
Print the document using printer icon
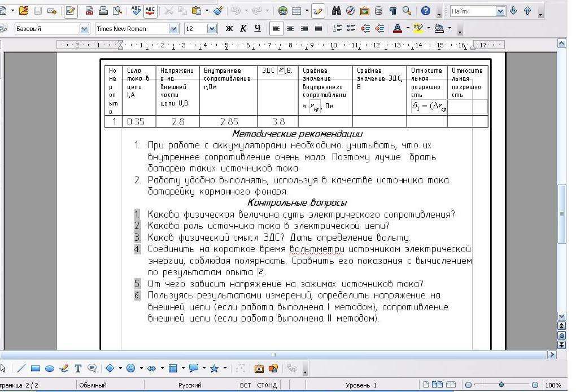tap(103, 11)
